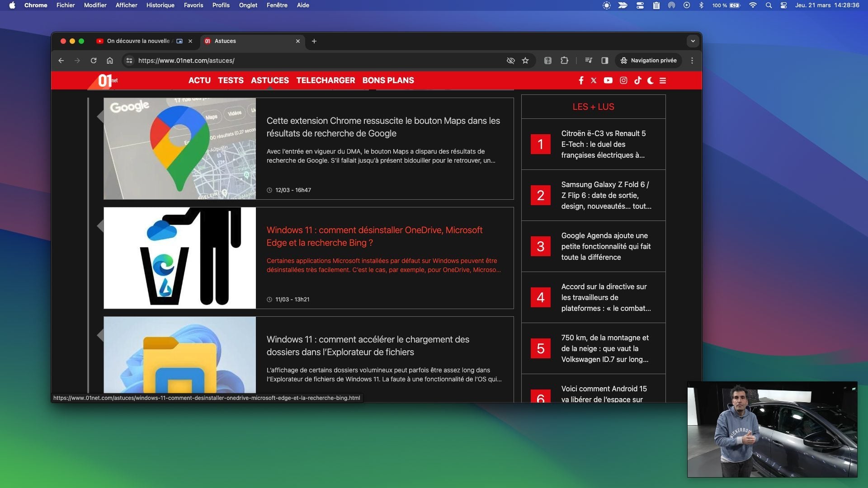Toggle third-party cookie blocking eye icon
Screen dimensions: 868x488
[x=511, y=61]
